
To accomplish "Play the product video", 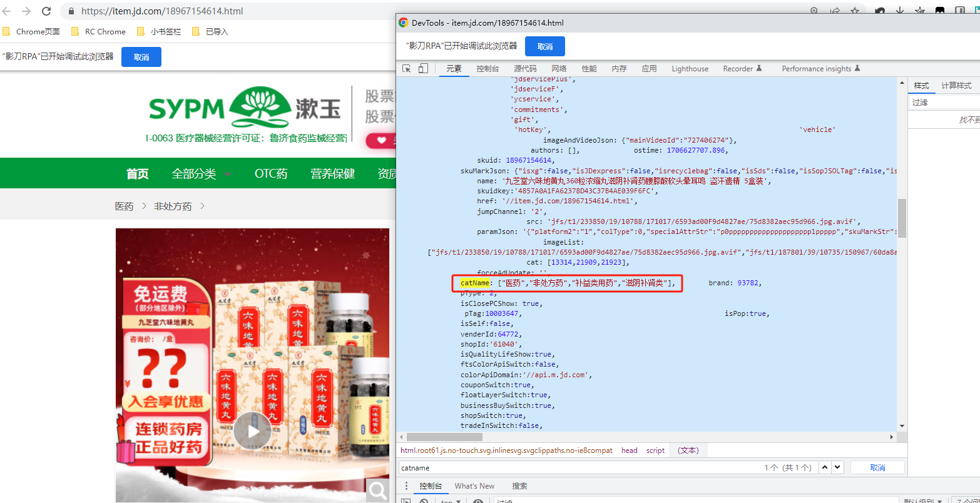I will tap(252, 431).
